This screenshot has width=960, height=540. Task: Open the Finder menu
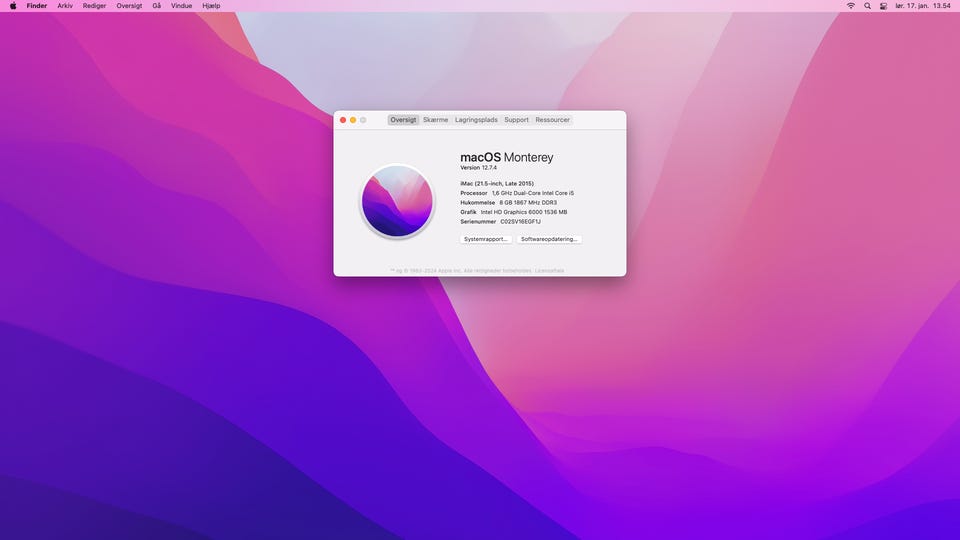click(x=37, y=6)
